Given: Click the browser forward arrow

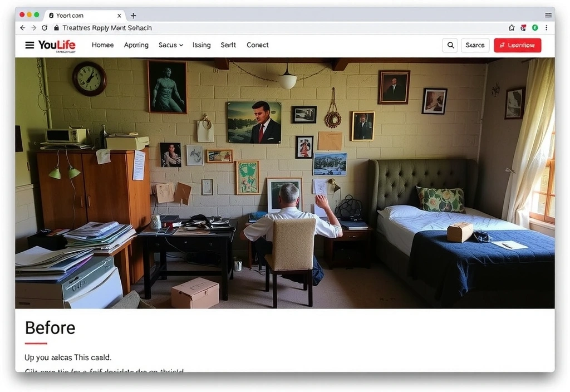Looking at the screenshot, I should point(34,28).
